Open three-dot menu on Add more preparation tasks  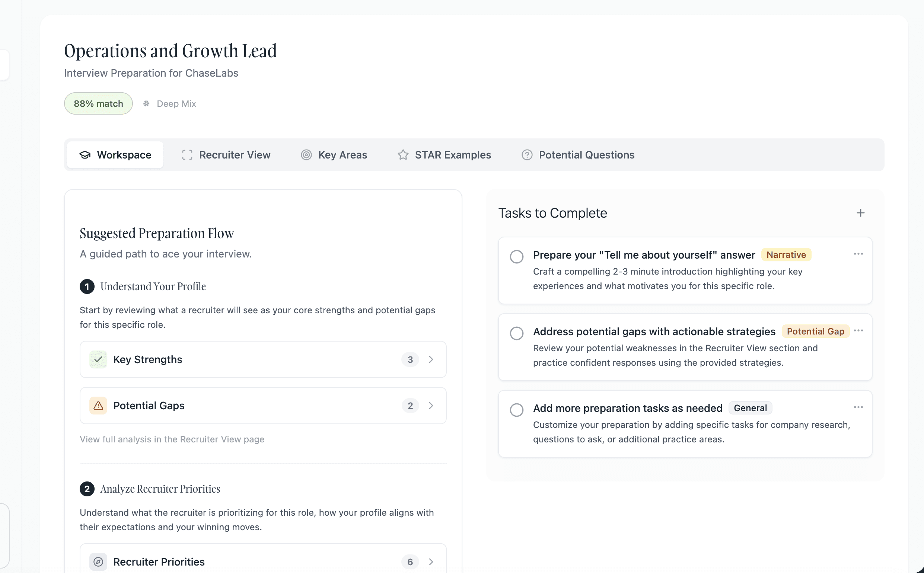[x=858, y=407]
